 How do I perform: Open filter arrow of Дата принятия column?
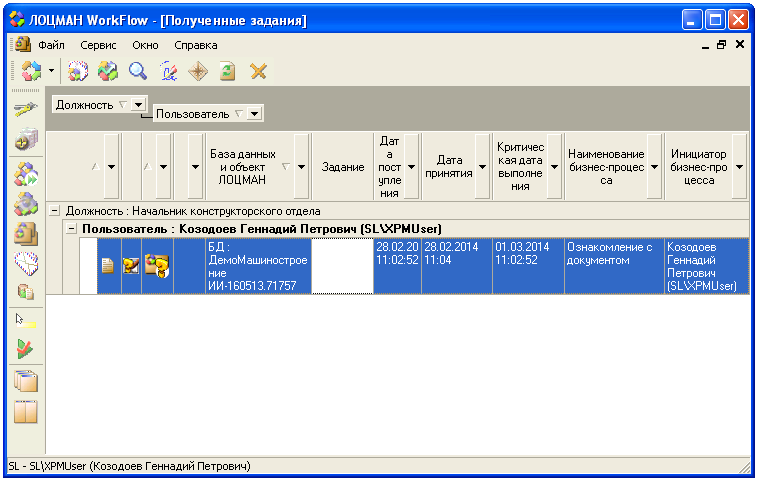tap(483, 167)
